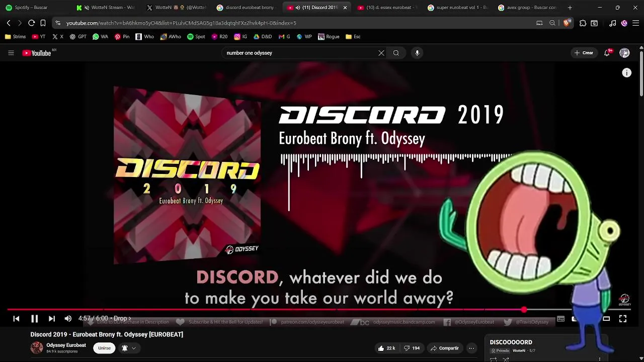
Task: Switch to the avex group tab
Action: tap(528, 8)
